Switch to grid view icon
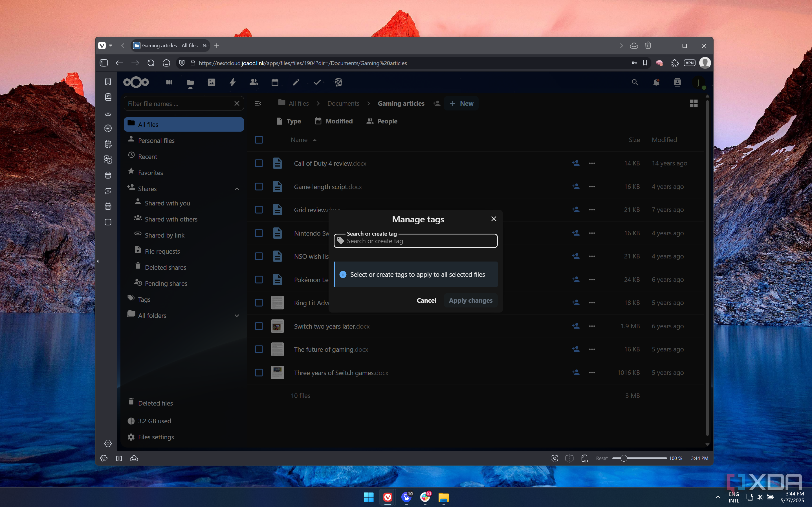The height and width of the screenshot is (507, 812). [x=694, y=104]
